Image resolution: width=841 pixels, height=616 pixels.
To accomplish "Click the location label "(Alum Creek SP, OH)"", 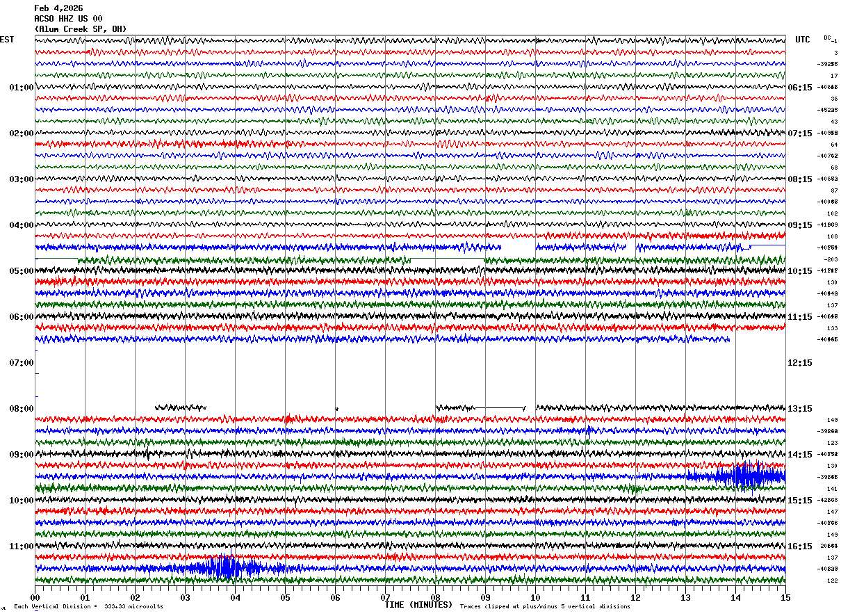I will coord(81,29).
